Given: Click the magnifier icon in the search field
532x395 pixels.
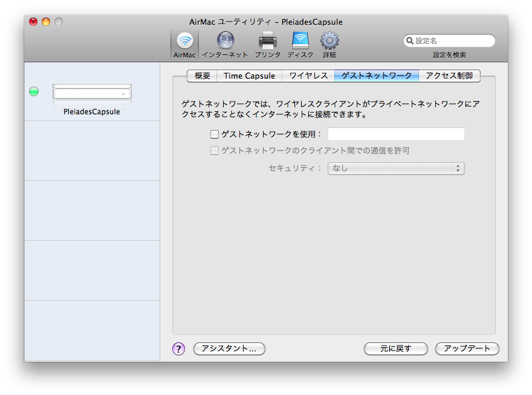Looking at the screenshot, I should pyautogui.click(x=410, y=41).
